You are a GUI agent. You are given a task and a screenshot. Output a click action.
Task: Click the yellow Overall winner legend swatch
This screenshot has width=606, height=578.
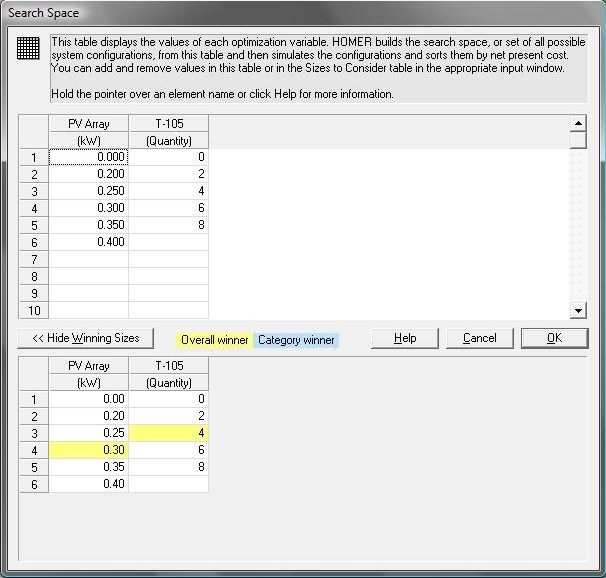tap(215, 340)
